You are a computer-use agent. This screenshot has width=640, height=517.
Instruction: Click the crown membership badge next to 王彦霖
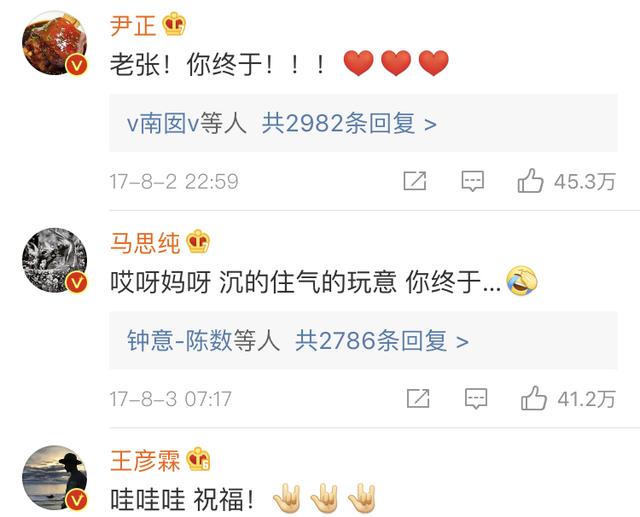click(198, 459)
